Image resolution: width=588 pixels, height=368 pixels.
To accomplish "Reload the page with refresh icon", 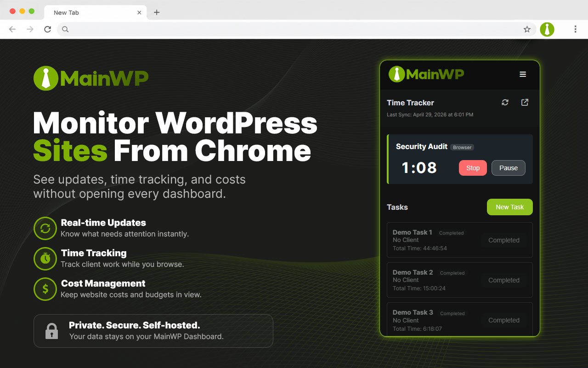I will (x=47, y=29).
